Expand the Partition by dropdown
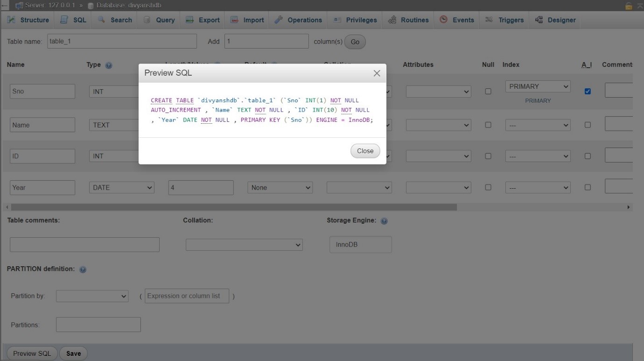 (x=92, y=296)
